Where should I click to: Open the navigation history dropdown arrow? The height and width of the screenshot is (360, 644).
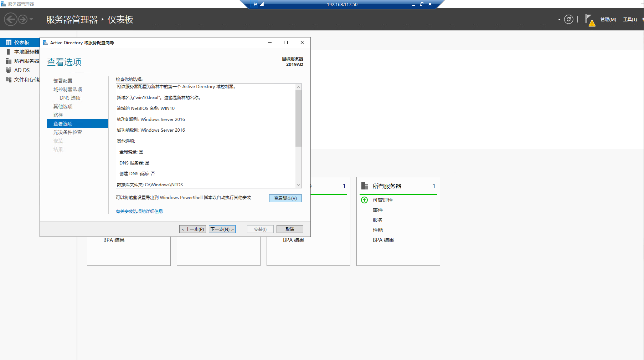pyautogui.click(x=31, y=19)
